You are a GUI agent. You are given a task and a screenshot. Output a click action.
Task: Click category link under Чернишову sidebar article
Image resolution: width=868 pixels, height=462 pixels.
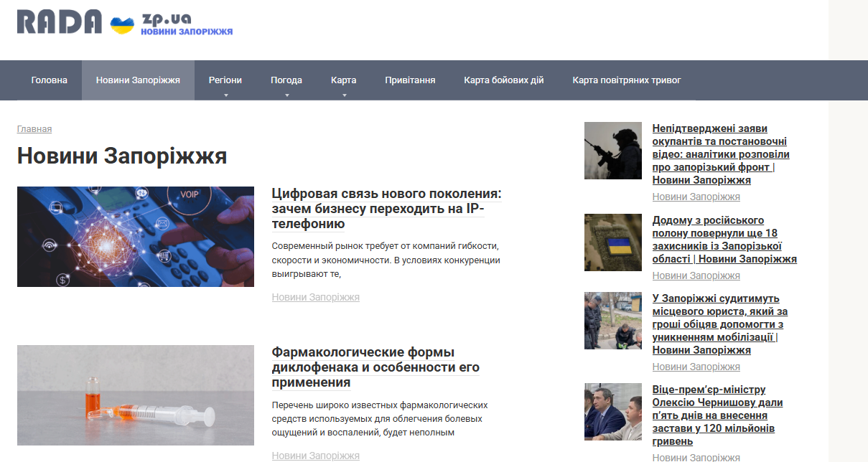(x=696, y=458)
